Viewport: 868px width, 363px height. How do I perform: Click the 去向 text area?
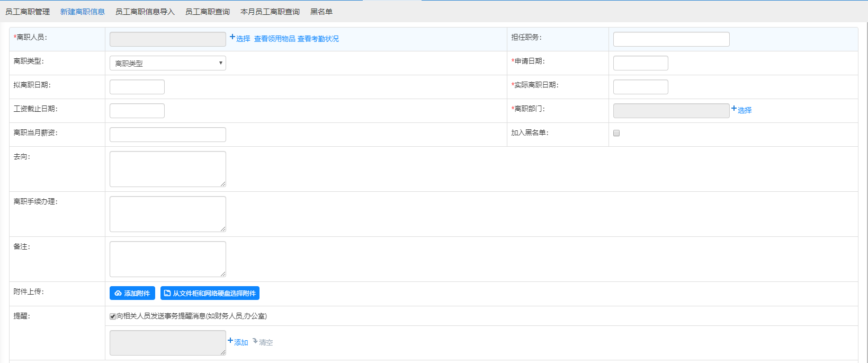point(167,169)
